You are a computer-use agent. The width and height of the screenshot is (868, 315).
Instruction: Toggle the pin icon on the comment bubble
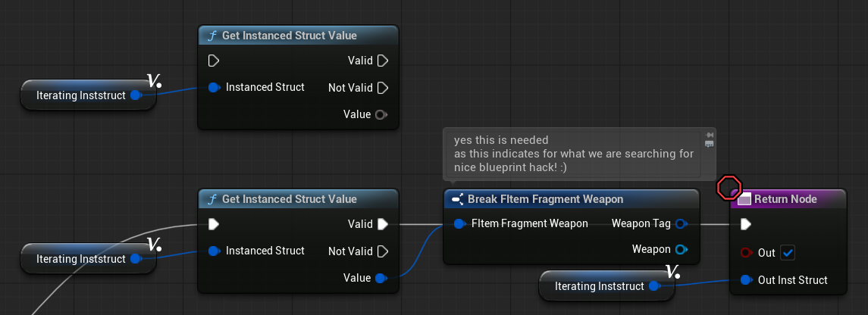(x=710, y=134)
